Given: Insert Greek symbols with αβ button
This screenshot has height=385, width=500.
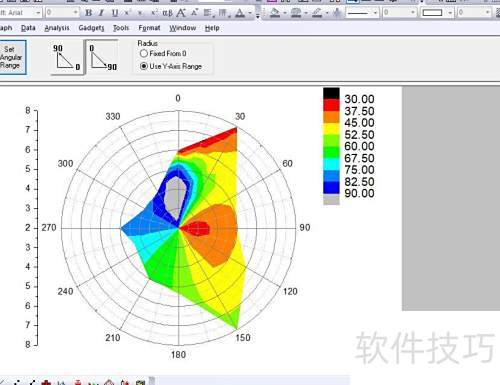Looking at the screenshot, I should pos(167,13).
